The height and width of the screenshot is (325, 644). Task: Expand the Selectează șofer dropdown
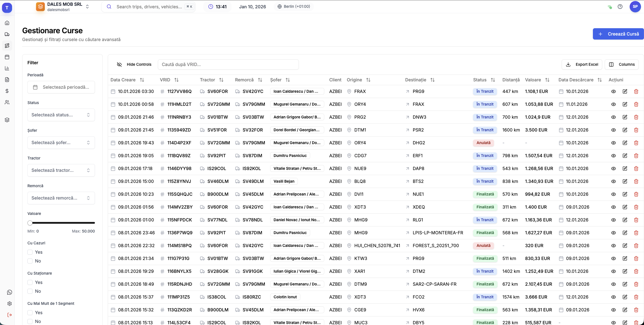point(61,143)
